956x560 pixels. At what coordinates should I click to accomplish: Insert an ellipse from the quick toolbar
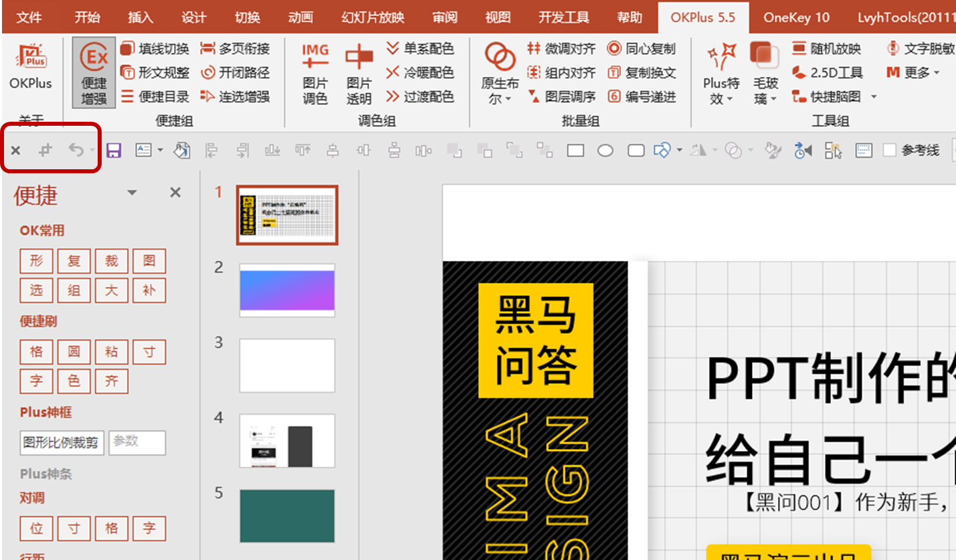[x=605, y=151]
